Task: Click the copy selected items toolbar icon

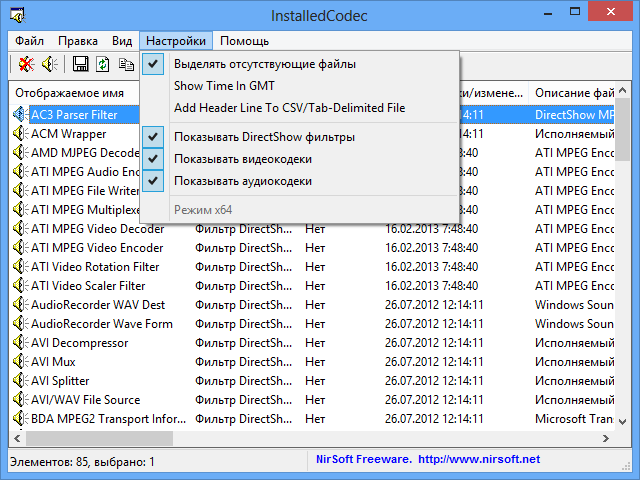Action: [x=126, y=64]
